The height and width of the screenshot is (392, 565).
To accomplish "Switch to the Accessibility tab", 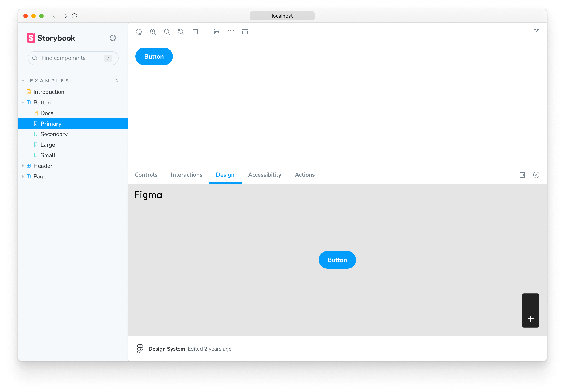I will (x=264, y=175).
